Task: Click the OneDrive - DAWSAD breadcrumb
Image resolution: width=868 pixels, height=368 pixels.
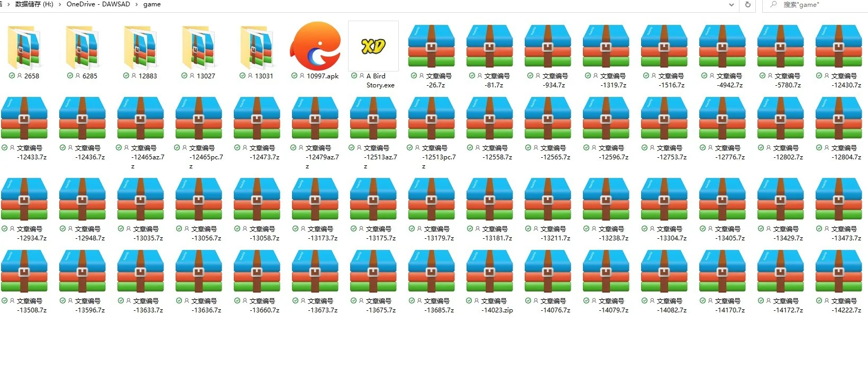Action: tap(98, 4)
